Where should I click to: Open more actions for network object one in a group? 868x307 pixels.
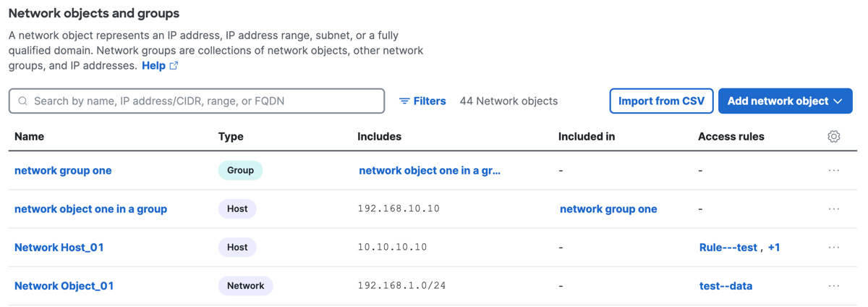pyautogui.click(x=834, y=209)
